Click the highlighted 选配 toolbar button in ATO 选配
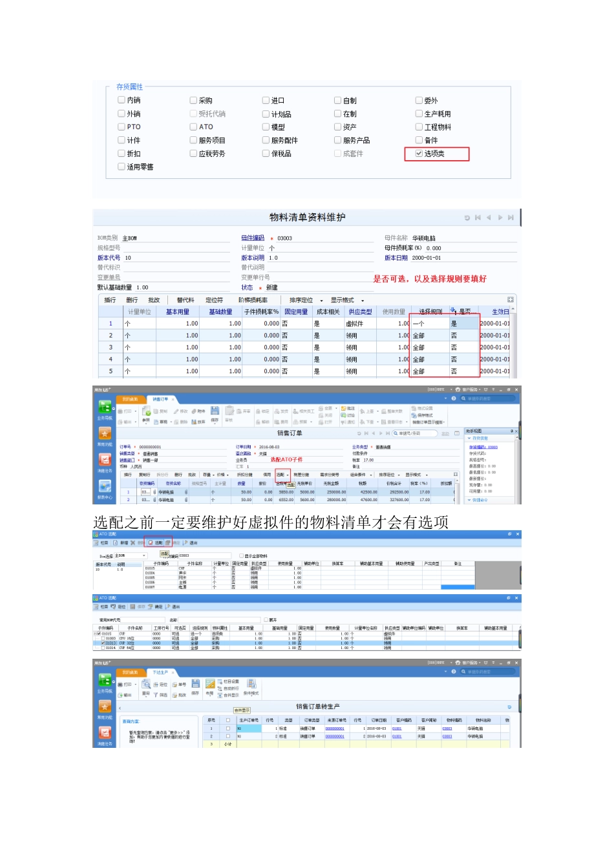The height and width of the screenshot is (868, 614). pyautogui.click(x=155, y=542)
